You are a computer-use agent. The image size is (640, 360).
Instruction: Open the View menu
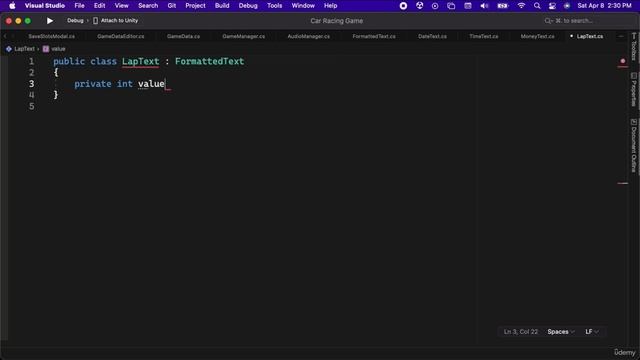[121, 6]
